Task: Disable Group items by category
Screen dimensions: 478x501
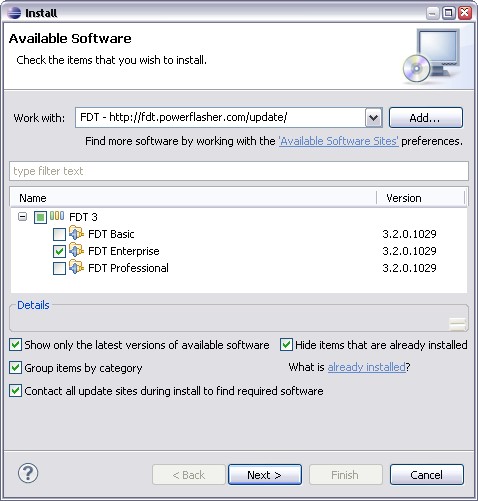Action: coord(16,368)
